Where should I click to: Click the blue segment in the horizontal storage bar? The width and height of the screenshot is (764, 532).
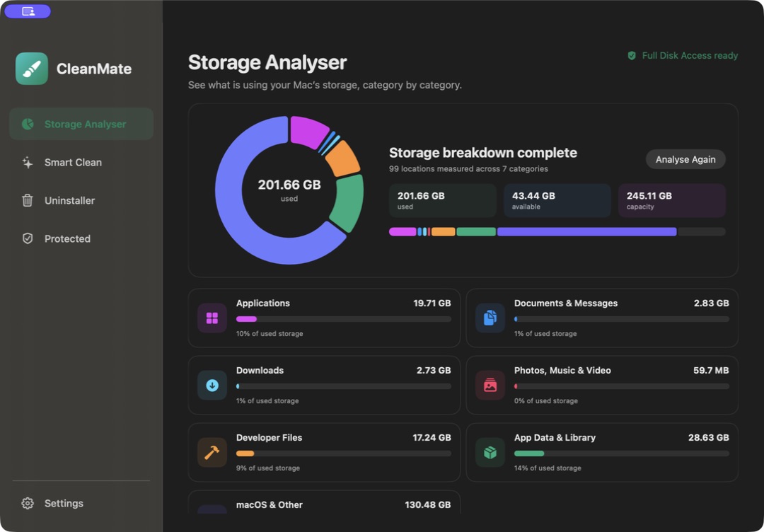[586, 232]
